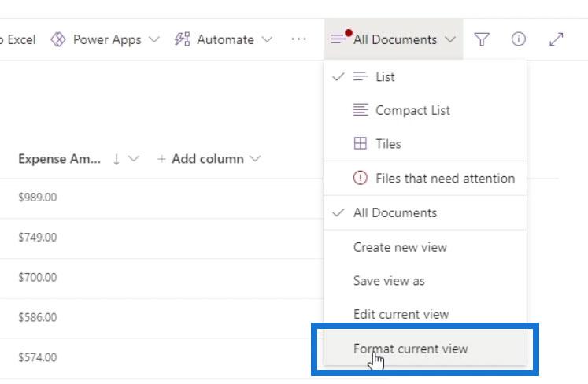Click the sort descending arrow on Expense column
This screenshot has width=588, height=384.
coord(116,159)
